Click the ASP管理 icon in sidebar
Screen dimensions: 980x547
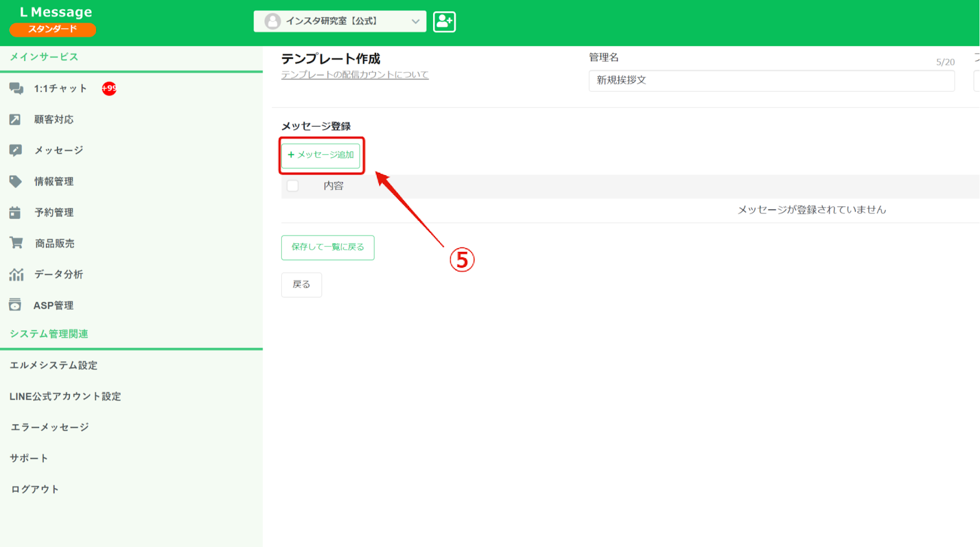[15, 304]
